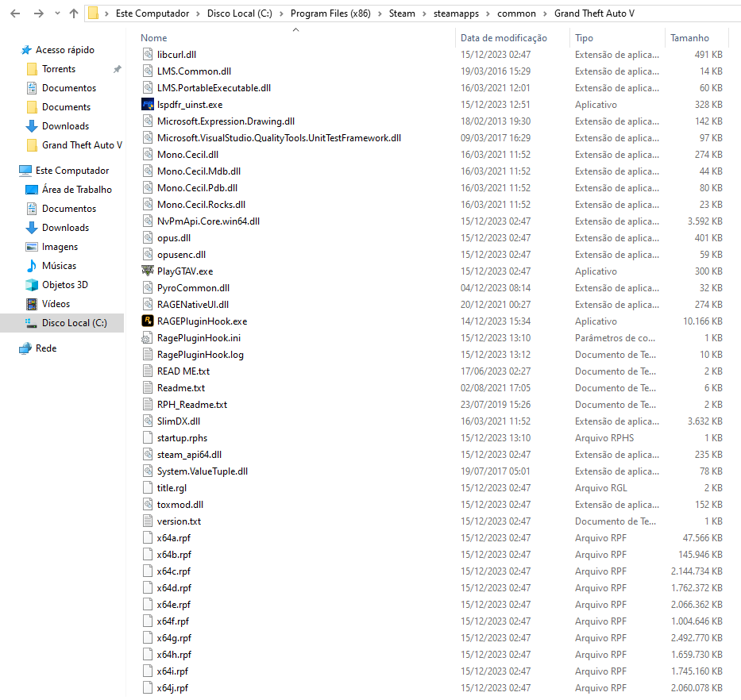
Task: Expand chevron after Steam in address bar
Action: click(x=424, y=13)
